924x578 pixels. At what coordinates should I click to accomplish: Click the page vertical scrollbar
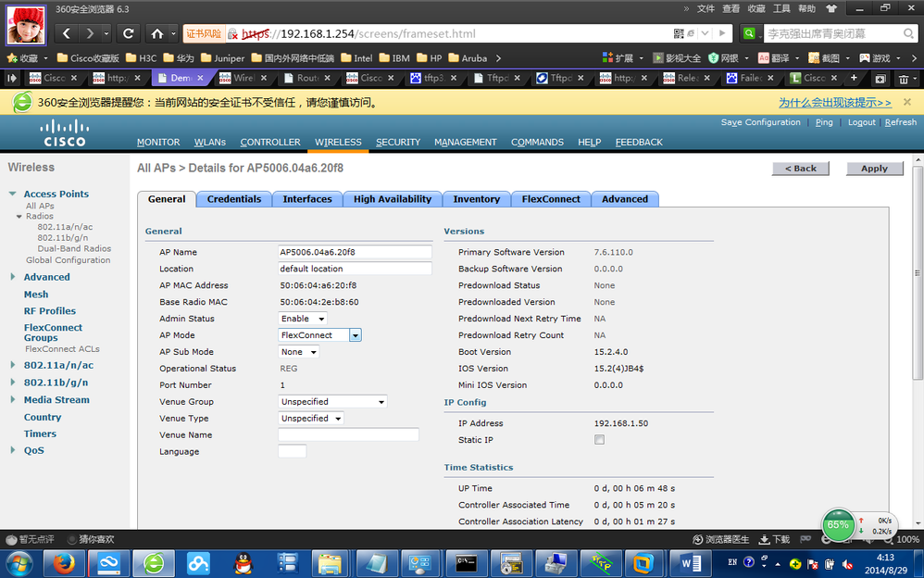point(918,272)
